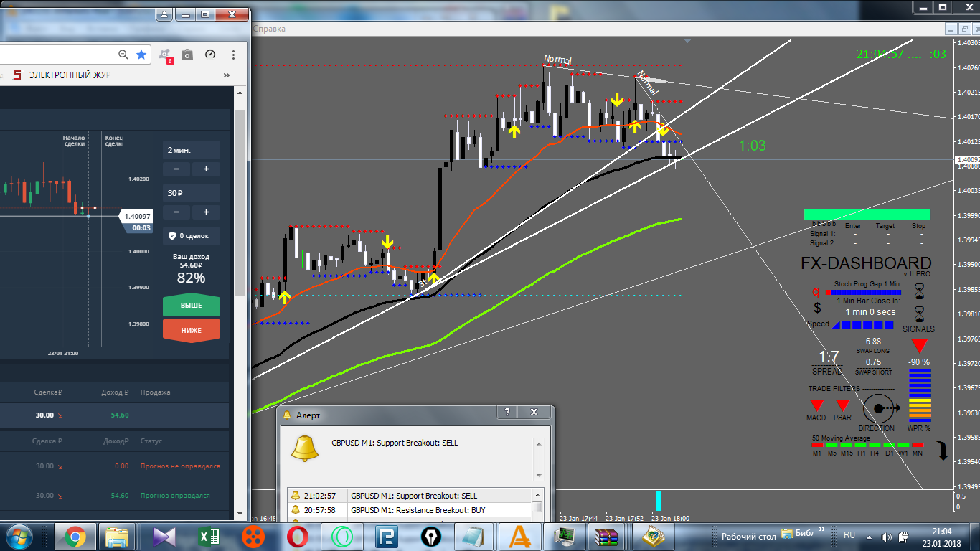The image size is (980, 551).
Task: Click the black keyhole icon in the taskbar
Action: click(x=431, y=537)
